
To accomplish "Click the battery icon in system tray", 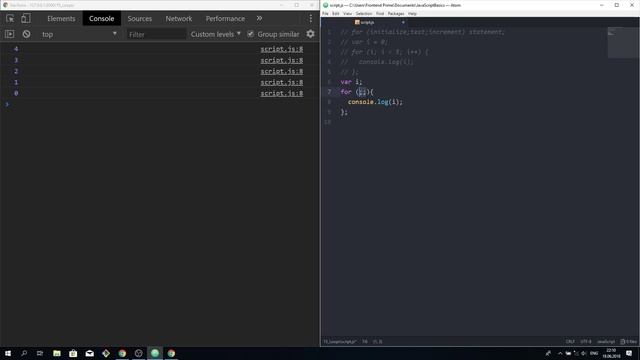I will pyautogui.click(x=568, y=353).
